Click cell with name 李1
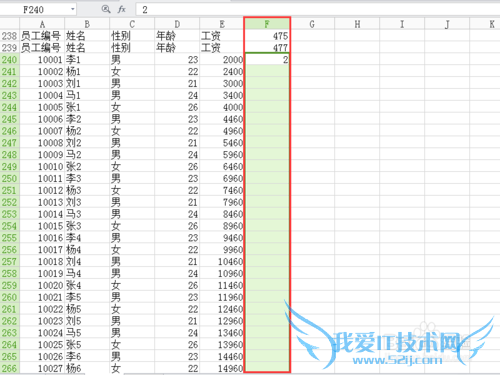Screen dimensions: 500x375 [x=87, y=60]
